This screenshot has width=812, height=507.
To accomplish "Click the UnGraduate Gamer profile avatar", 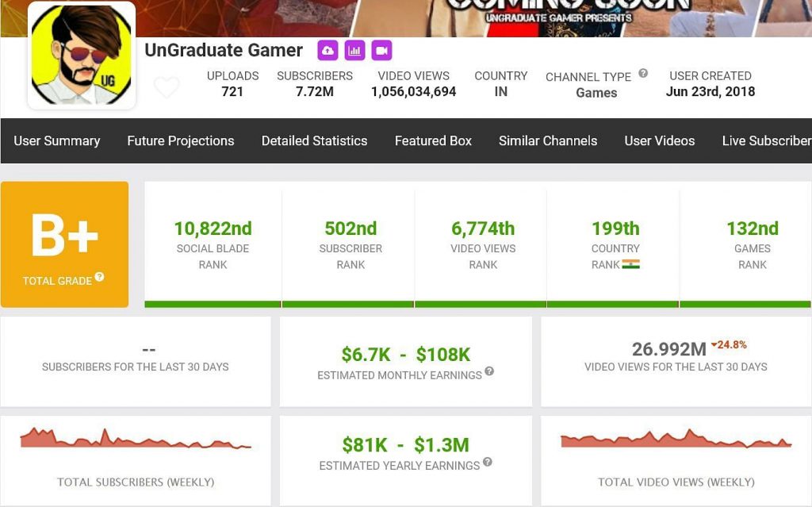I will tap(82, 56).
